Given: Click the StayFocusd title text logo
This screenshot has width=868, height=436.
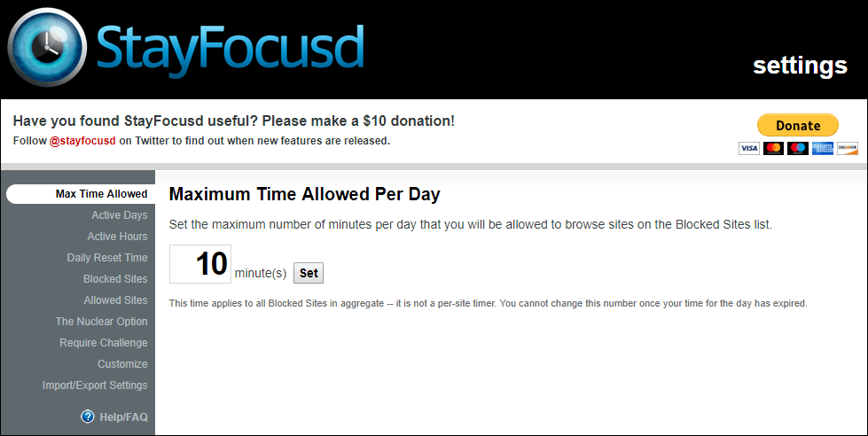Looking at the screenshot, I should 230,51.
